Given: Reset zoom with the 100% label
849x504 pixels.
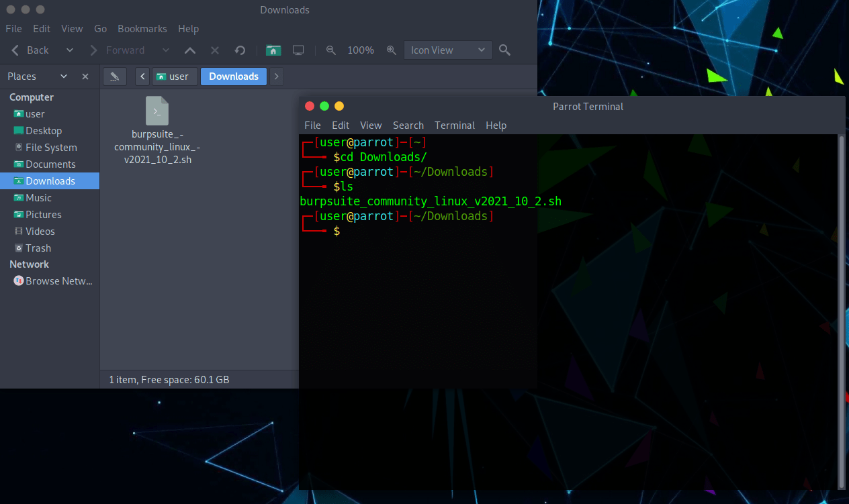Looking at the screenshot, I should tap(361, 50).
